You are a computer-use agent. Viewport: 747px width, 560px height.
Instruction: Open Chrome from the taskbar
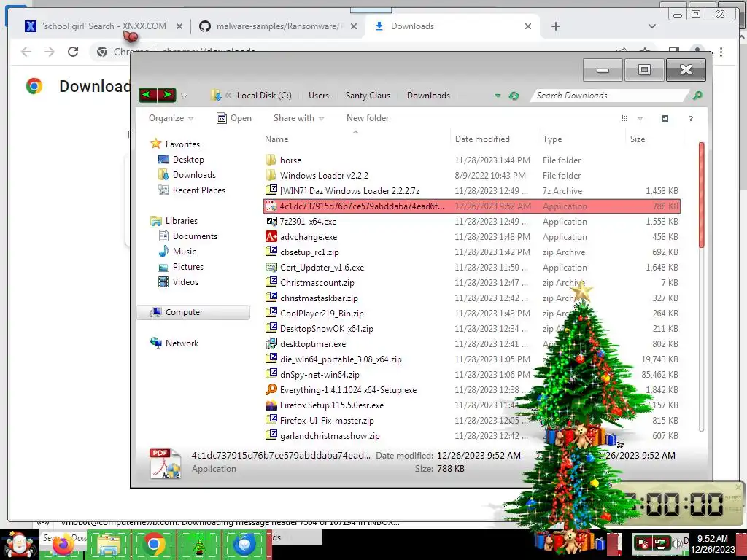153,545
